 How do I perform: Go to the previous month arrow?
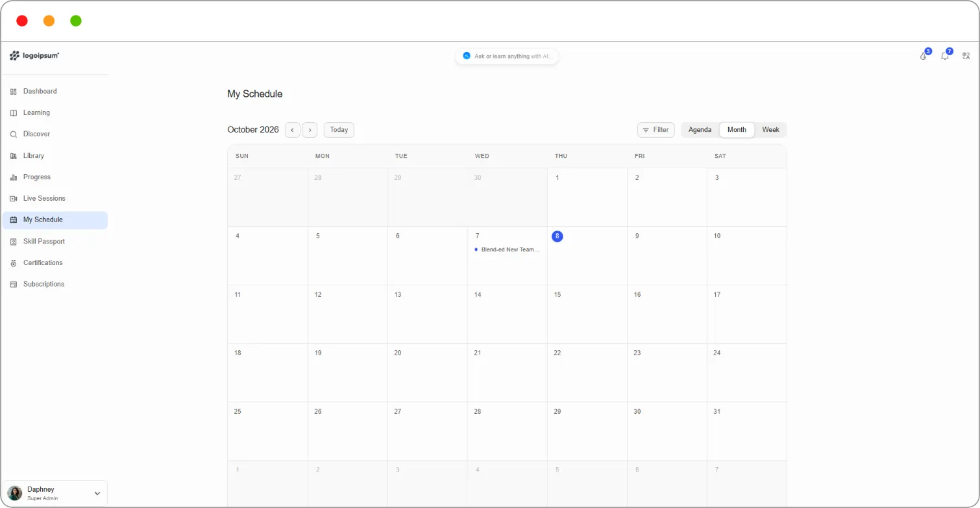click(x=293, y=130)
